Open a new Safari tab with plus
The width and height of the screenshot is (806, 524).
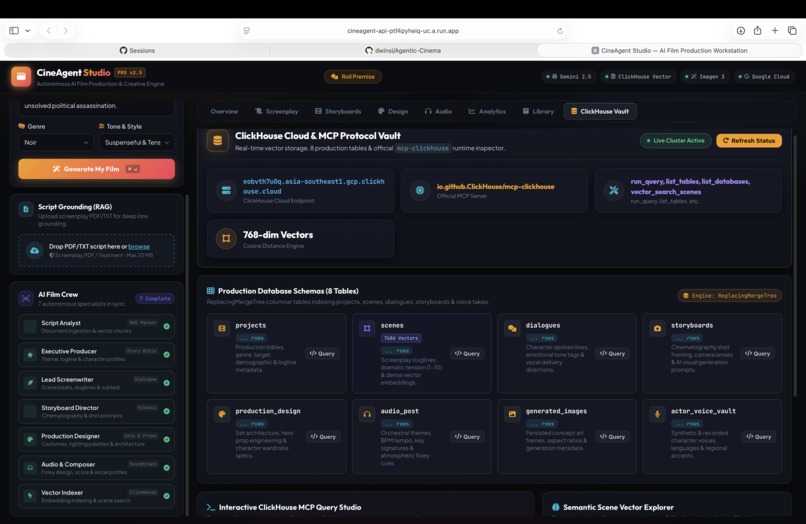click(775, 31)
